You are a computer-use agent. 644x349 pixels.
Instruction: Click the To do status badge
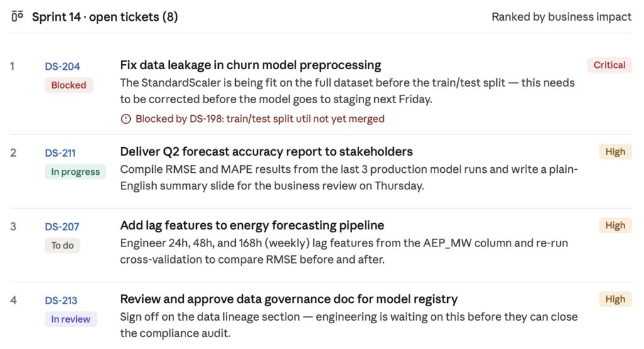point(62,245)
